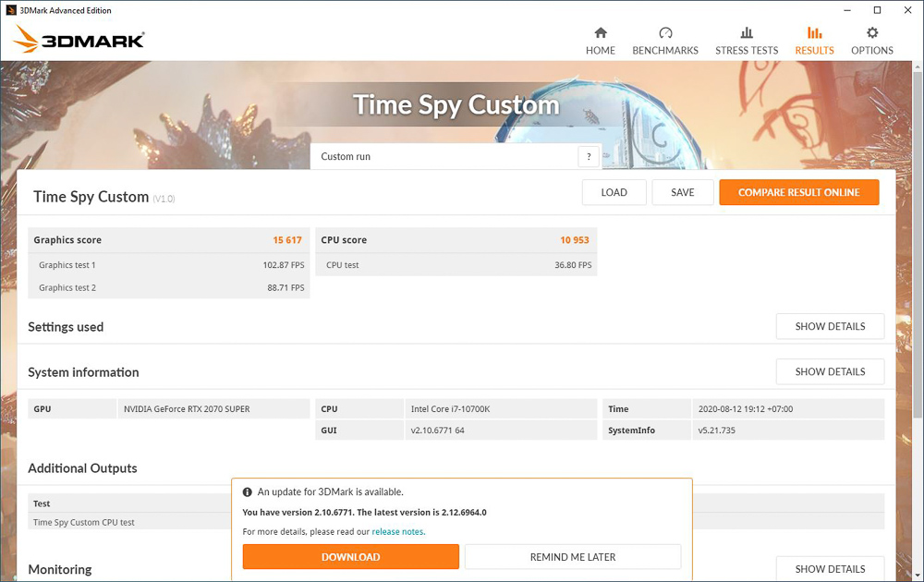Click the SAVE button
The height and width of the screenshot is (582, 924).
[x=683, y=193]
